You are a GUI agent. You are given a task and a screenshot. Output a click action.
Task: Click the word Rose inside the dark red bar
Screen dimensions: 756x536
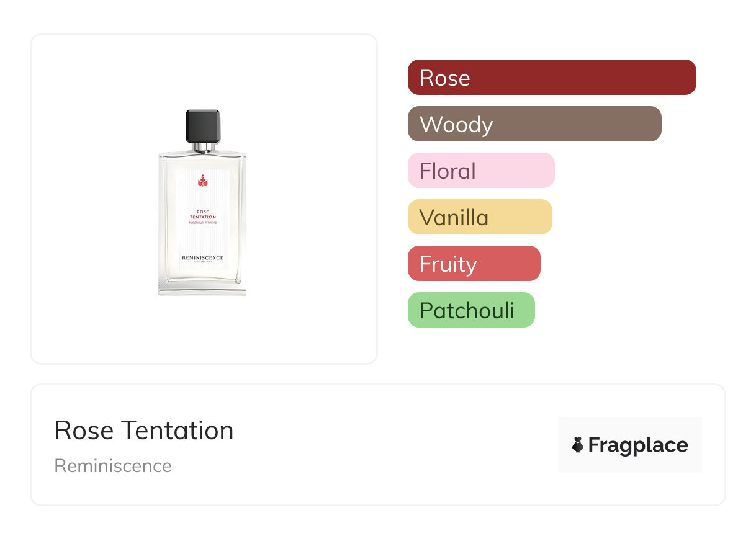(444, 78)
